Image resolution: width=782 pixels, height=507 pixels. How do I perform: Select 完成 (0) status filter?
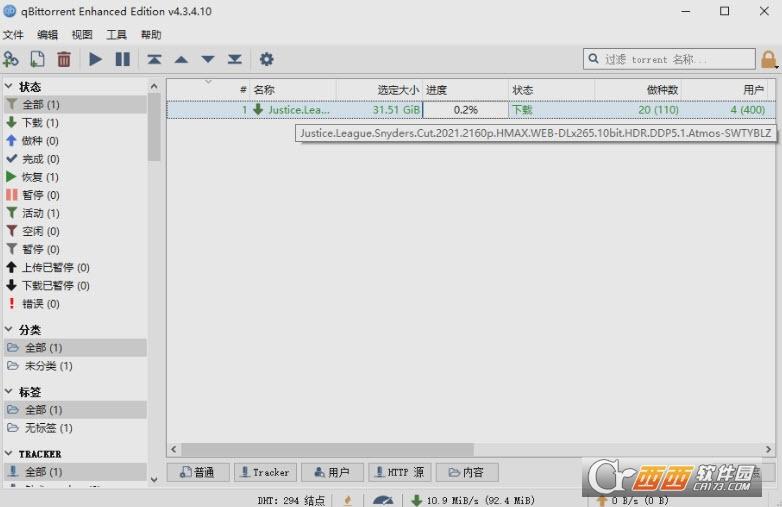[x=75, y=159]
